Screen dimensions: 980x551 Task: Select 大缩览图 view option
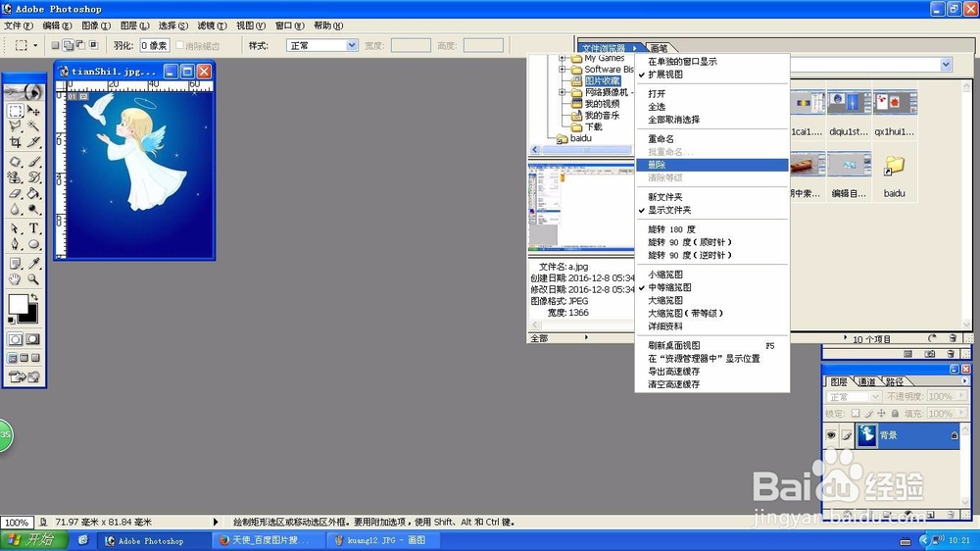click(x=712, y=300)
